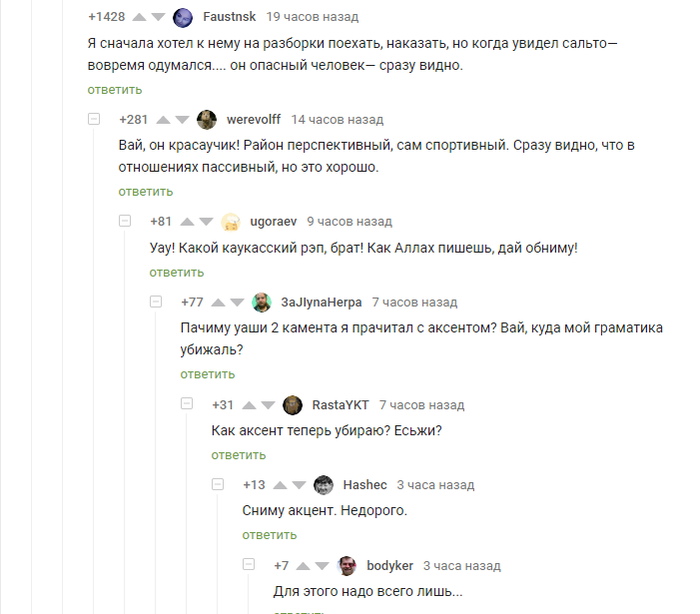Screen dimensions: 700x614
Task: Reply to werevolff via 'ответить' link
Action: [x=146, y=192]
